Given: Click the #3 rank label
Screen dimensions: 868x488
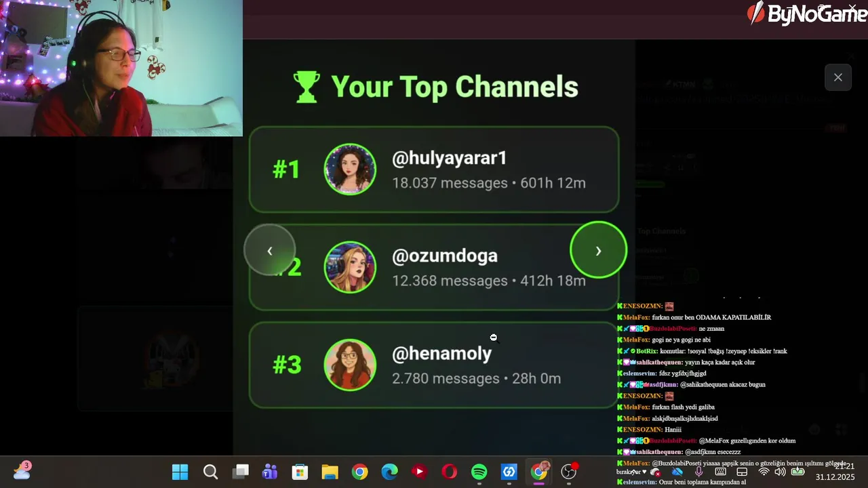Looking at the screenshot, I should point(287,365).
